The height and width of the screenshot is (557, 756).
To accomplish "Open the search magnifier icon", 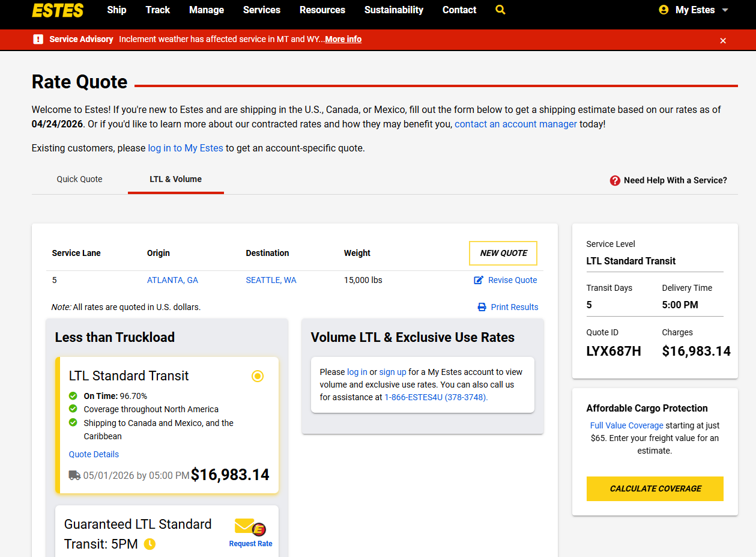I will 500,10.
